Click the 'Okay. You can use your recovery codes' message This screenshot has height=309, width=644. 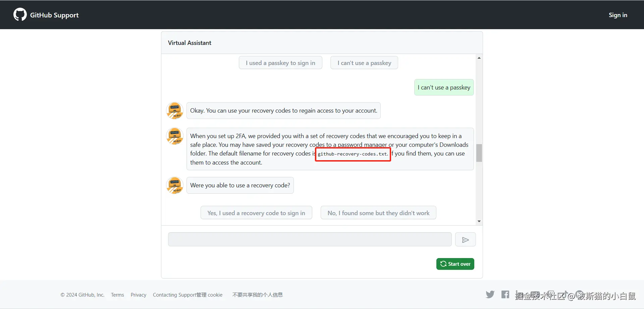(x=283, y=111)
